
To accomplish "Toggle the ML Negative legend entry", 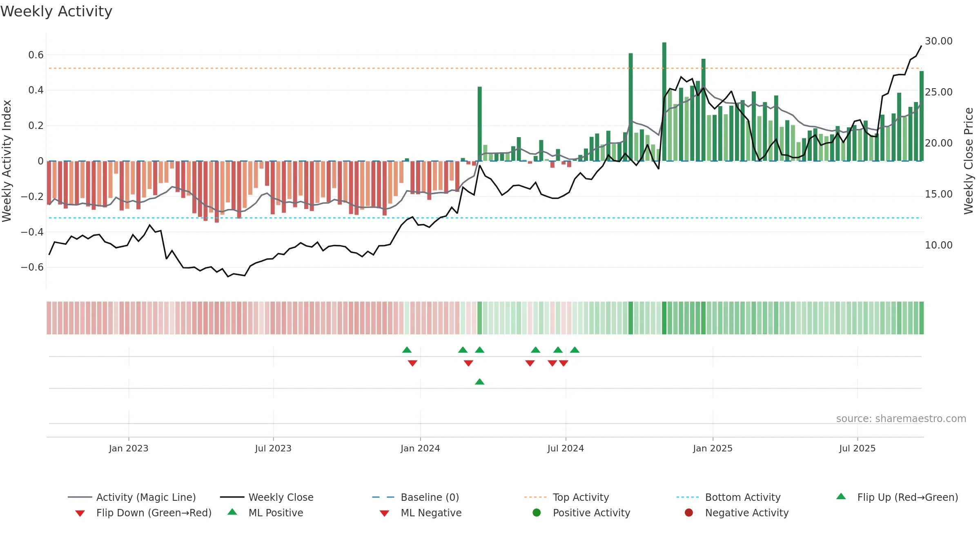I will pyautogui.click(x=421, y=513).
